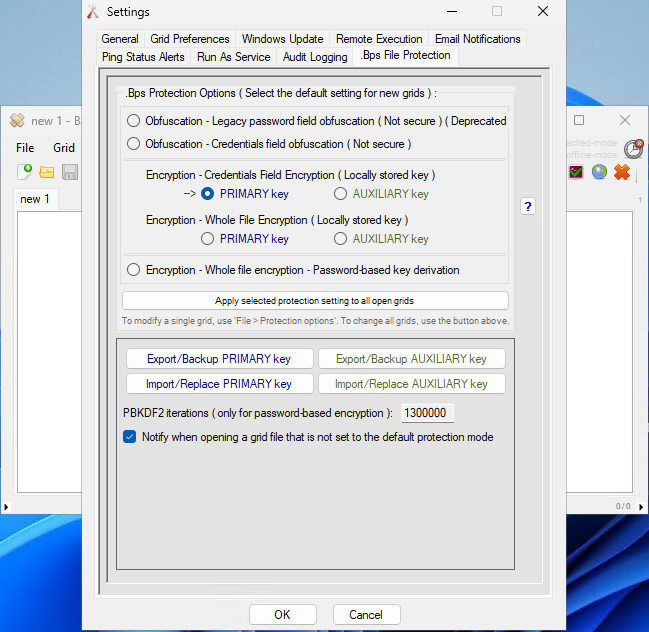The height and width of the screenshot is (632, 649).
Task: Click Settings window title icon
Action: (x=93, y=12)
